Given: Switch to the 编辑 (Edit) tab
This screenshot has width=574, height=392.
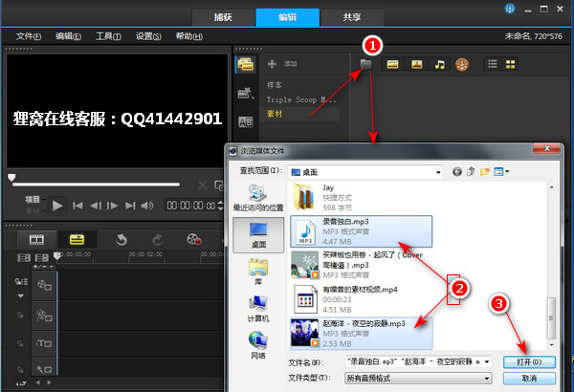Looking at the screenshot, I should [287, 17].
